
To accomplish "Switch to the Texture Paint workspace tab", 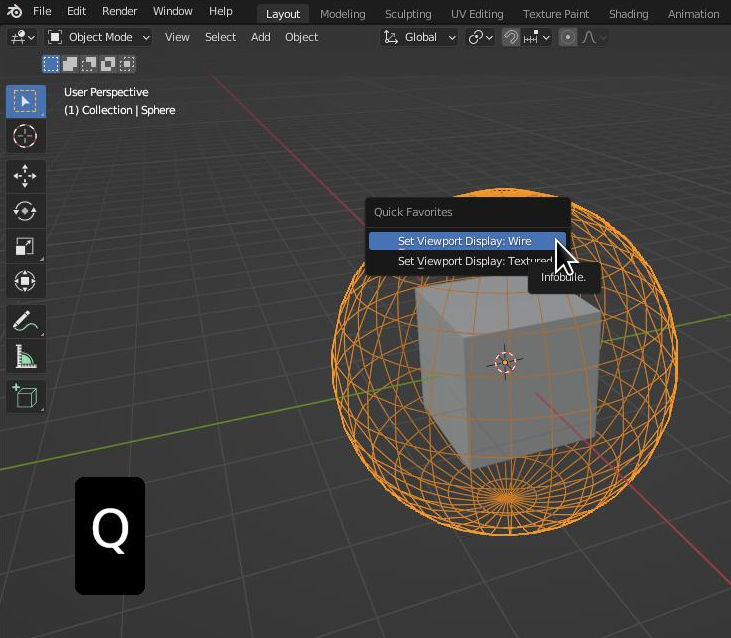I will tap(556, 14).
